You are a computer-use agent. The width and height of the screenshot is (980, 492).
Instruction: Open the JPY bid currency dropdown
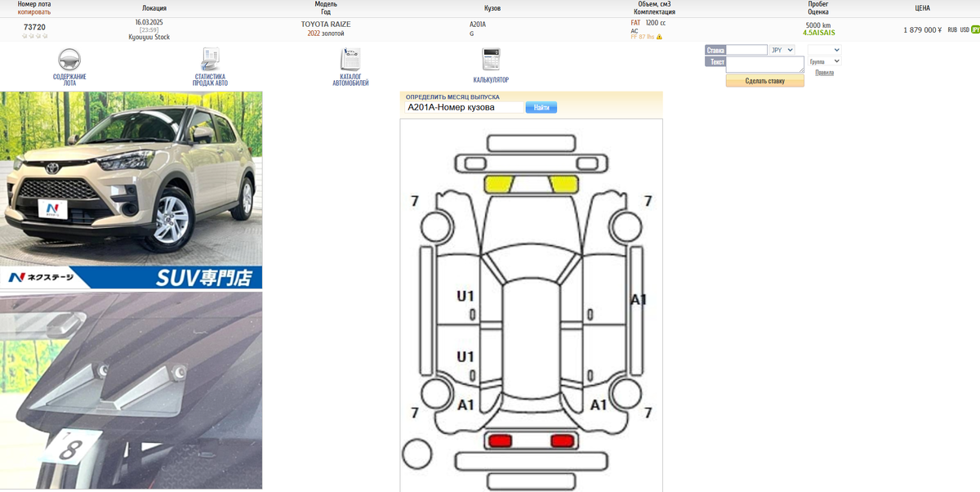tap(782, 50)
